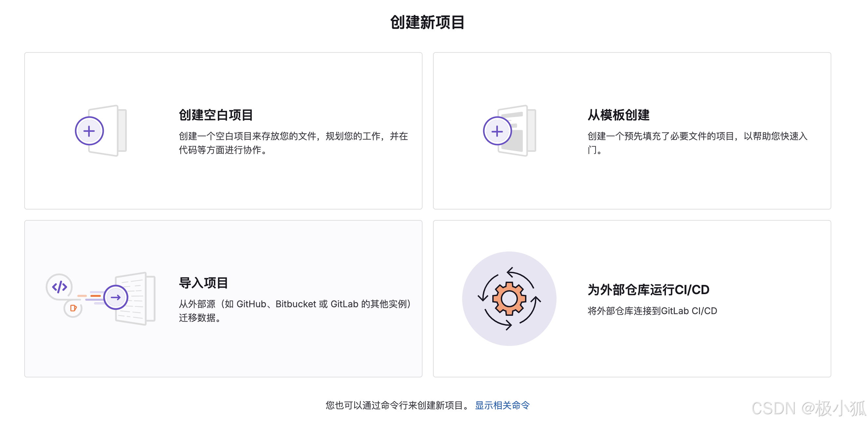Image resolution: width=868 pixels, height=423 pixels.
Task: Click the template project description text
Action: 697,136
